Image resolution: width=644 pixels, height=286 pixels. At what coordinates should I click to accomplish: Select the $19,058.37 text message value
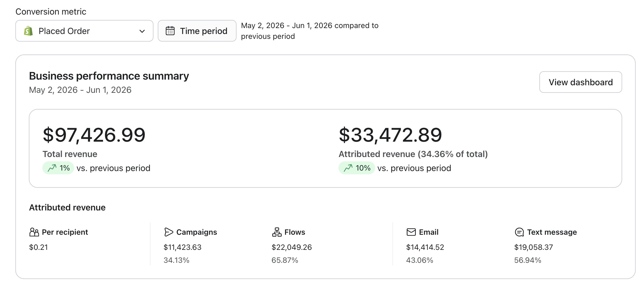534,247
